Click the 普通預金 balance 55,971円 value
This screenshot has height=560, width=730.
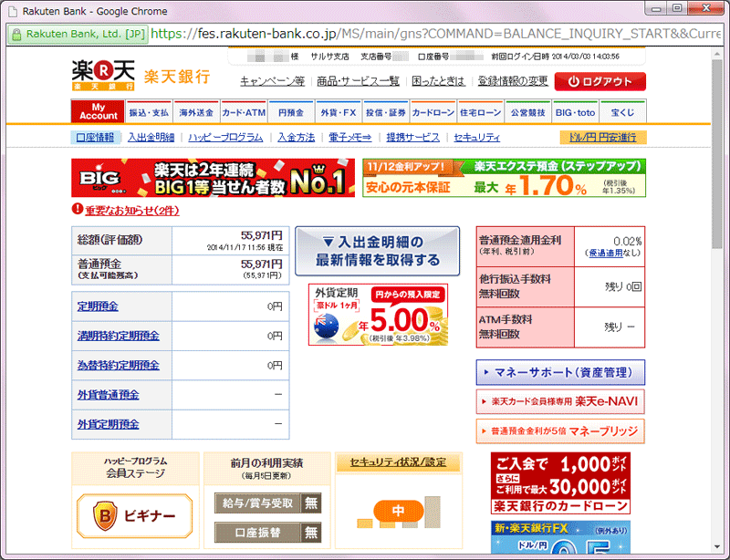click(262, 264)
